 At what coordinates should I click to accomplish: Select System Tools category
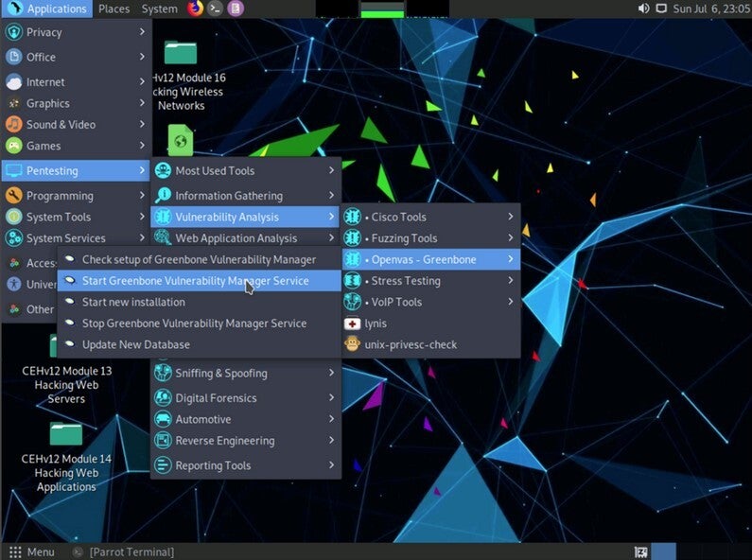pos(76,217)
